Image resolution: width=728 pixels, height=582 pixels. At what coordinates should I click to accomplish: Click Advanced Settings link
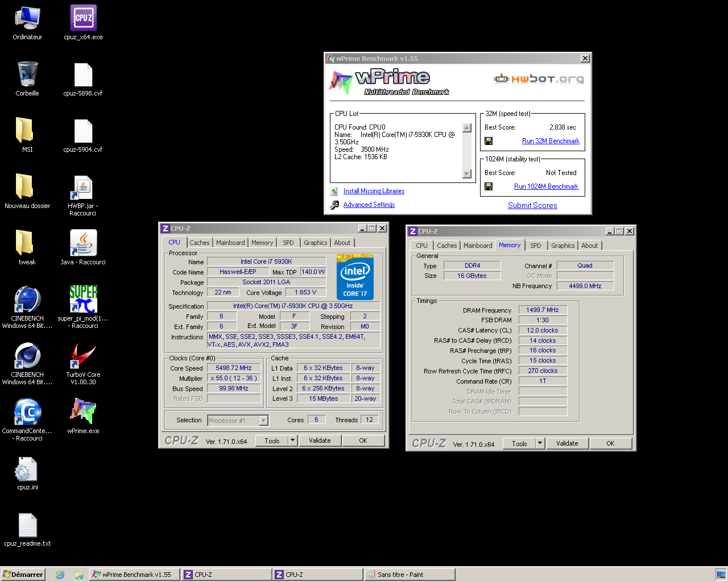[x=369, y=205]
